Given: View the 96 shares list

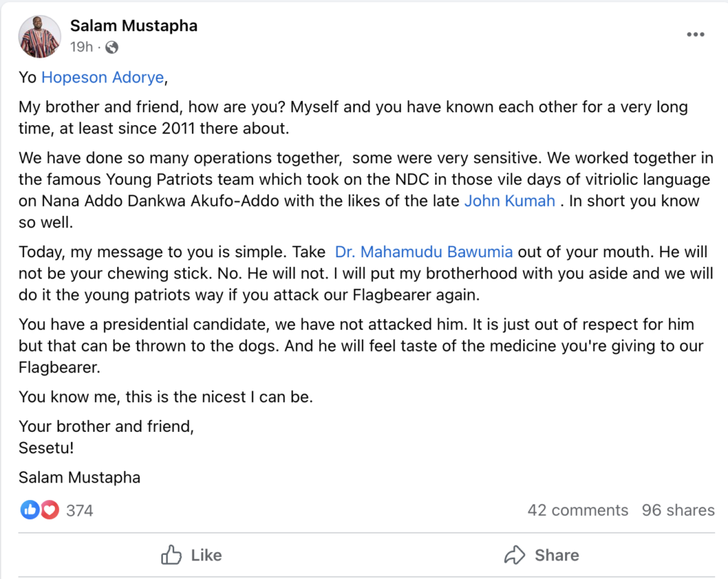Looking at the screenshot, I should click(x=678, y=510).
